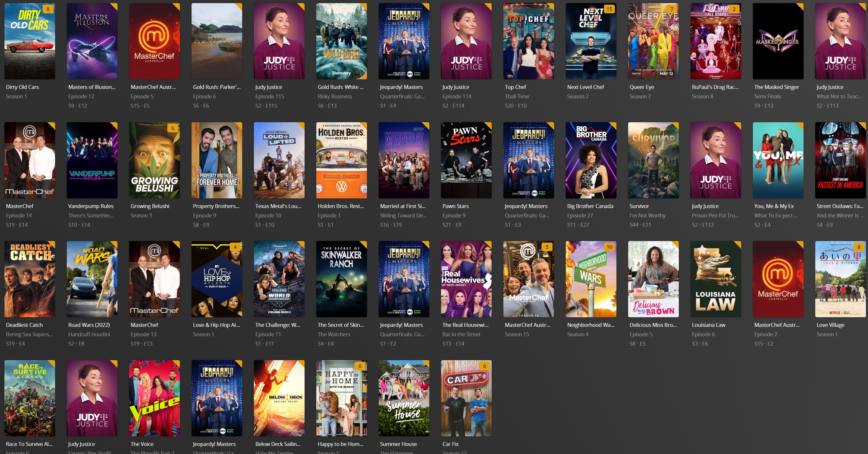Click the 2 badge on RuPaul's Drag Race
Viewport: 868px width, 454px height.
(734, 9)
